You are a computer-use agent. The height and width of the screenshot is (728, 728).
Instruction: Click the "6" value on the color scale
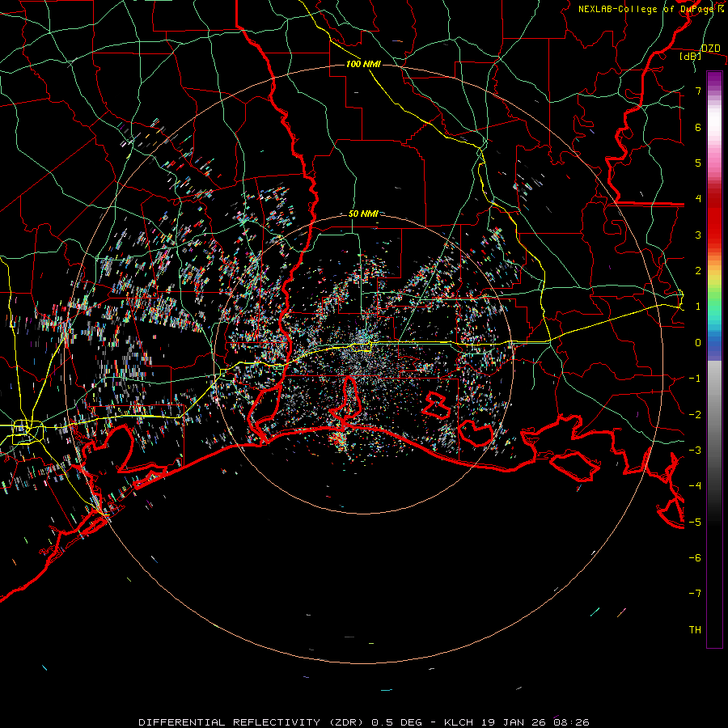(x=698, y=127)
